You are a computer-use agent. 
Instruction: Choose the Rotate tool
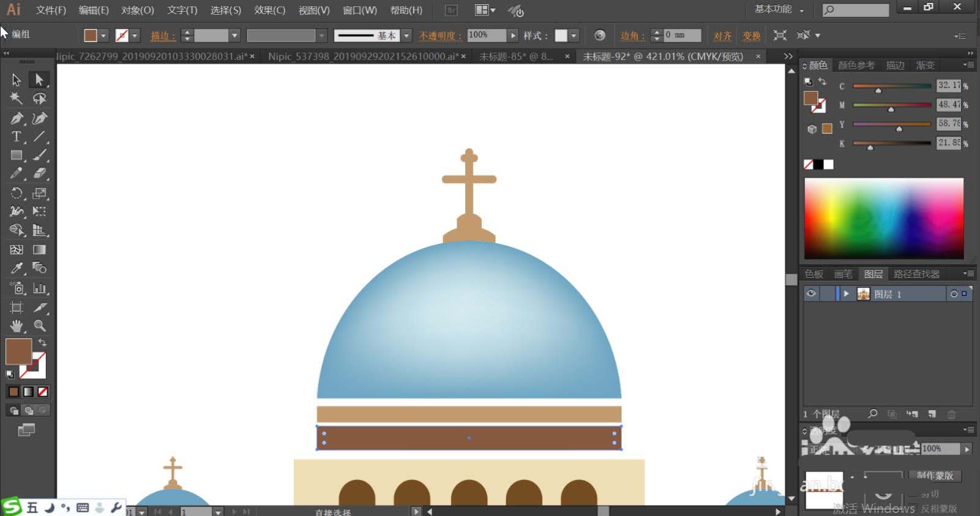[17, 193]
